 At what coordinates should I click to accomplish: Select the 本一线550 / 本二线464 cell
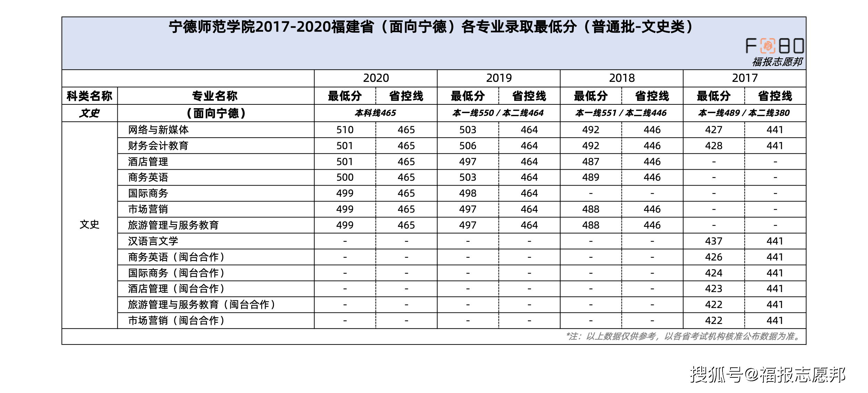(x=498, y=113)
